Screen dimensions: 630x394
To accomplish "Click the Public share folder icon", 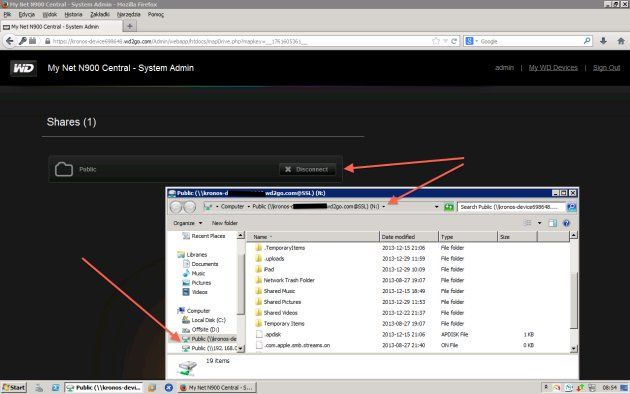I will click(x=64, y=169).
